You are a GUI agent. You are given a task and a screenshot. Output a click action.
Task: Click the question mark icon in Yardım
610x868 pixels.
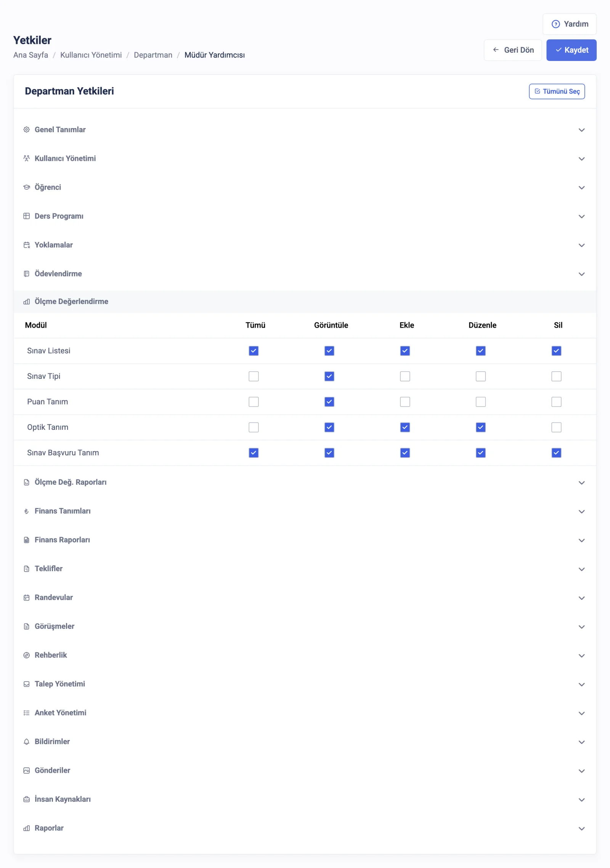pyautogui.click(x=556, y=24)
